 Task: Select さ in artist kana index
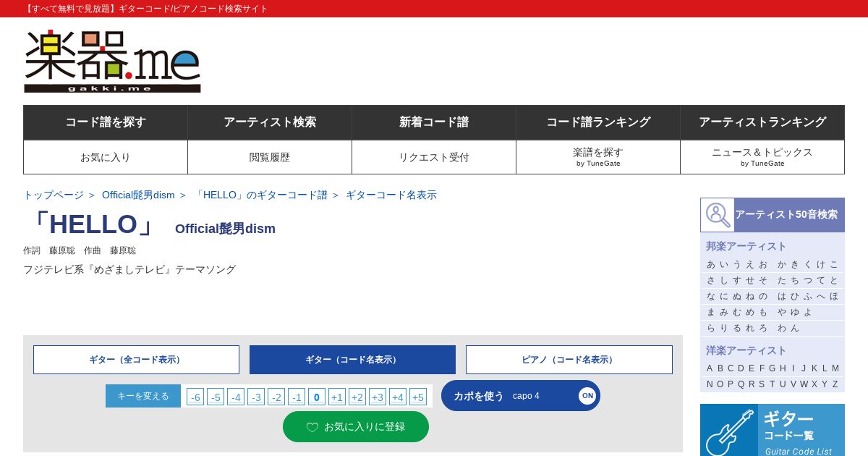711,280
